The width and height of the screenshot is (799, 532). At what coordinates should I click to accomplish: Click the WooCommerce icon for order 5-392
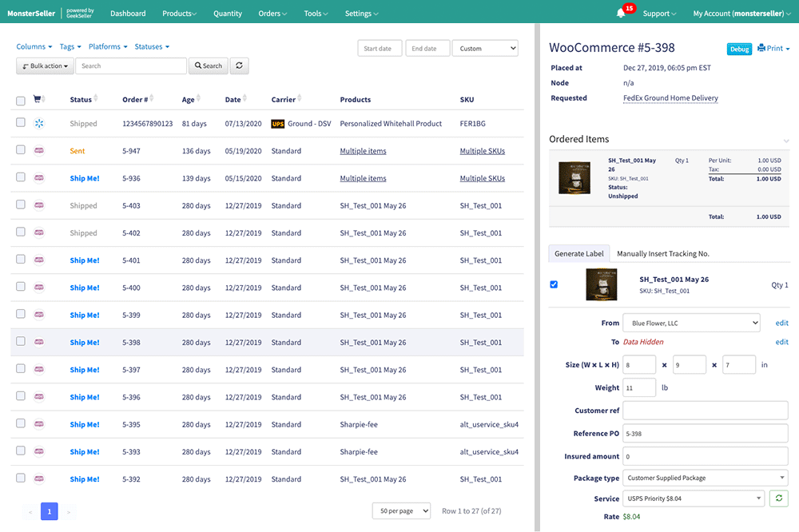click(39, 479)
